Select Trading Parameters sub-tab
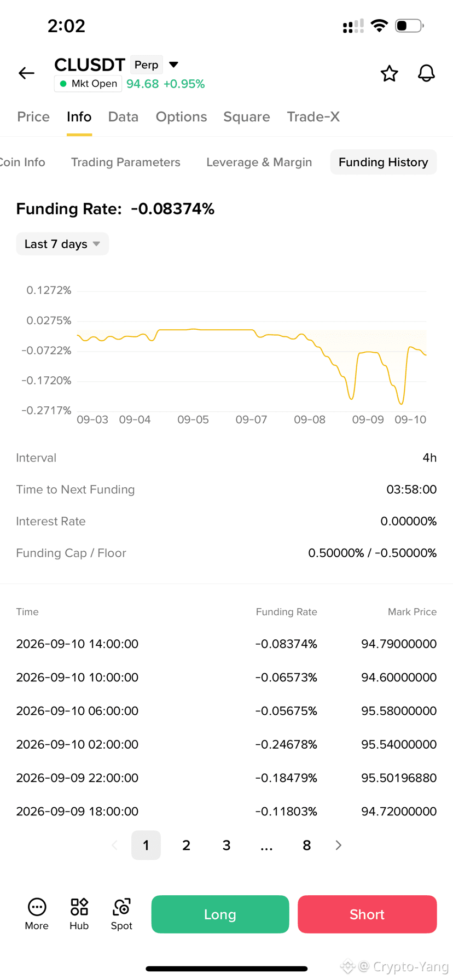Screen dimensions: 453x980 tap(125, 162)
